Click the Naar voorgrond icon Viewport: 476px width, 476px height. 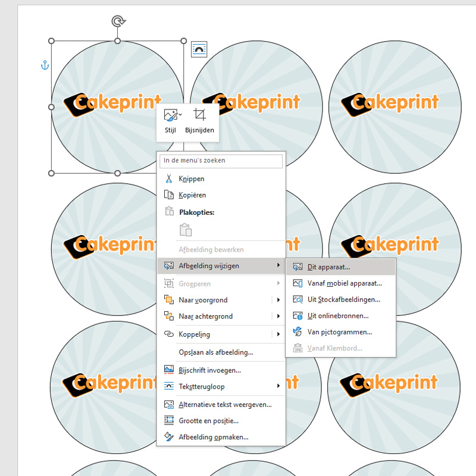pos(169,300)
